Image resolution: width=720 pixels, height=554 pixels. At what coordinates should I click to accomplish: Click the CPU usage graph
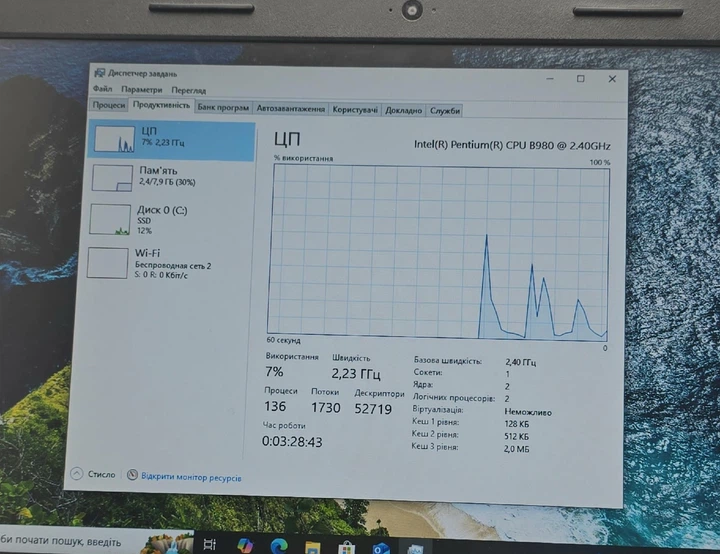coord(439,252)
